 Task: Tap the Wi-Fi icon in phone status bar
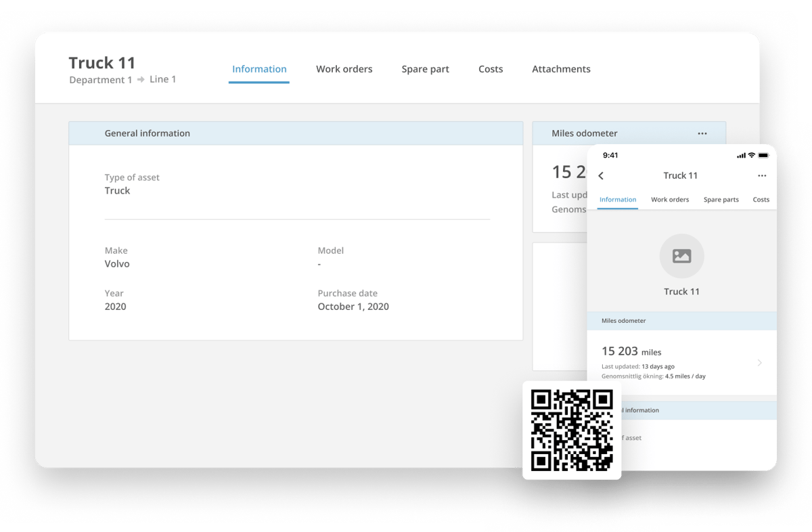(x=751, y=156)
